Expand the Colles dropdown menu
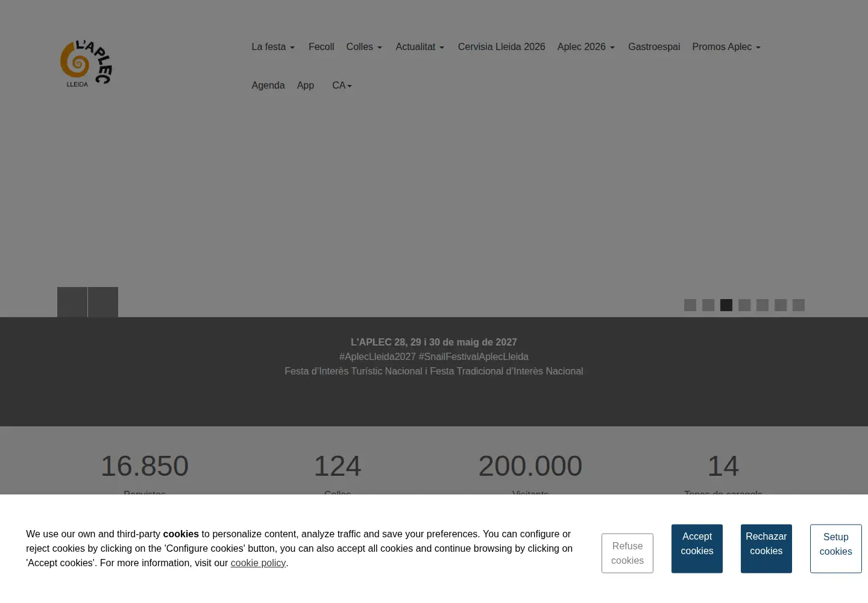The width and height of the screenshot is (868, 603). pos(364,47)
